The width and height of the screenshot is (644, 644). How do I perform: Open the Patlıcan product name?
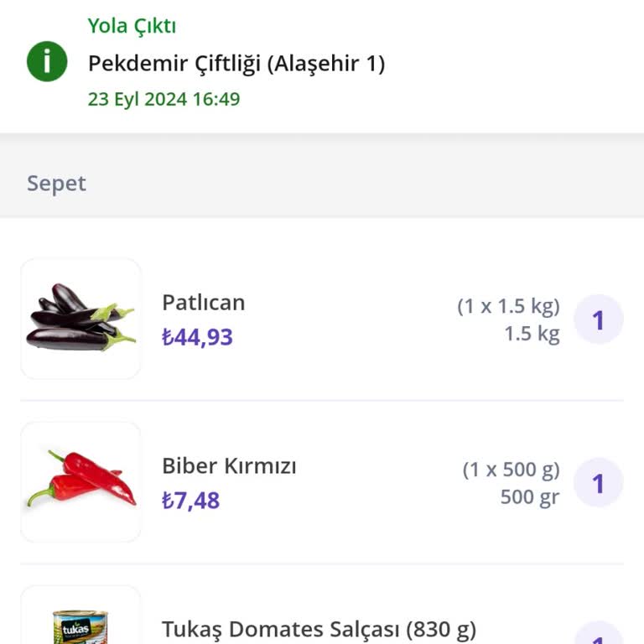pyautogui.click(x=204, y=303)
